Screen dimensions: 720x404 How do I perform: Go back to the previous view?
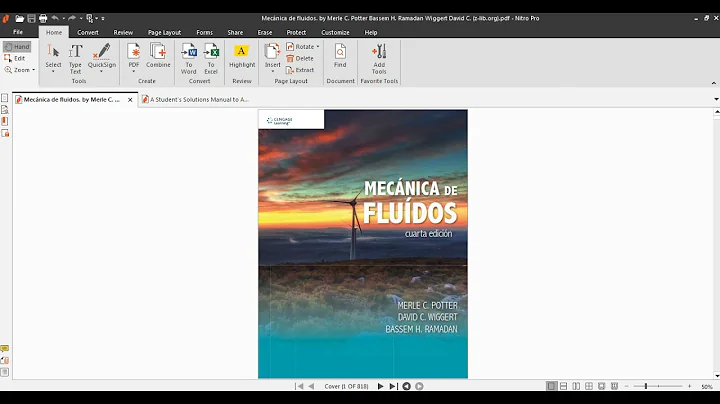(406, 387)
